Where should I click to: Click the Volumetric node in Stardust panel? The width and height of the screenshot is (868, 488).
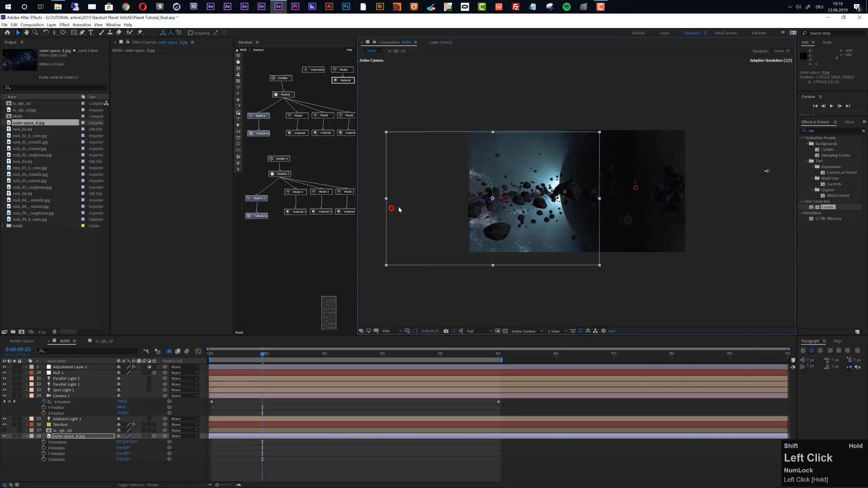coord(314,70)
